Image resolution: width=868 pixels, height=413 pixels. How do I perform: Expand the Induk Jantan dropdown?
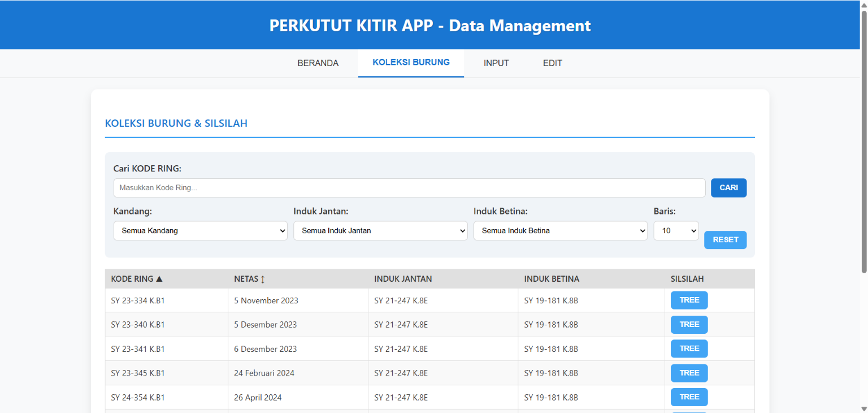pos(380,231)
